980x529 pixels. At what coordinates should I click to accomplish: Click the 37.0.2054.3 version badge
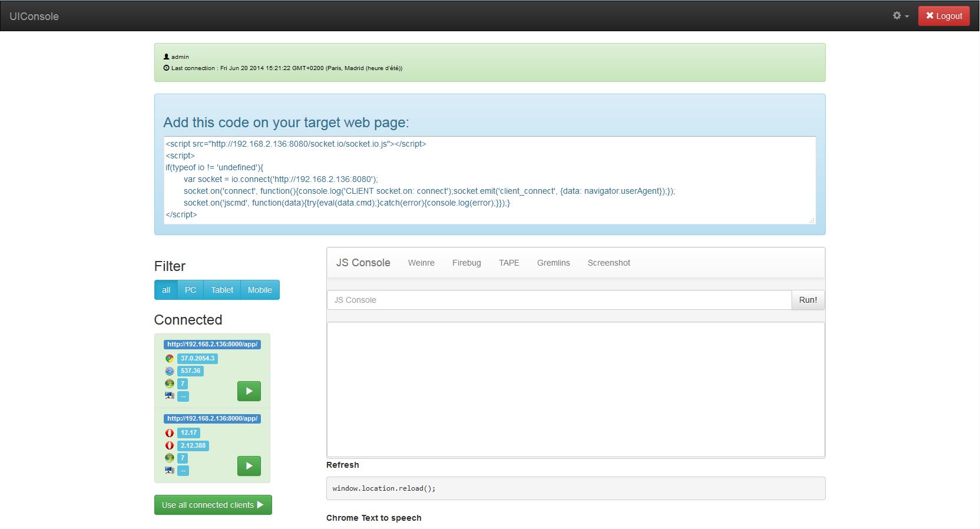[197, 358]
